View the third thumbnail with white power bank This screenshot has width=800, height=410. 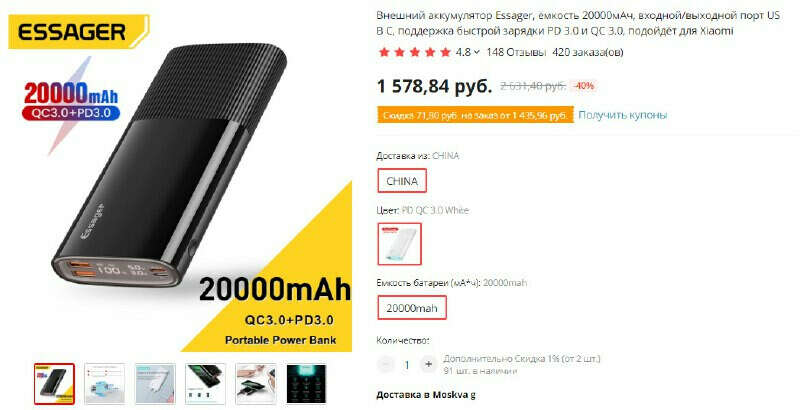[155, 384]
